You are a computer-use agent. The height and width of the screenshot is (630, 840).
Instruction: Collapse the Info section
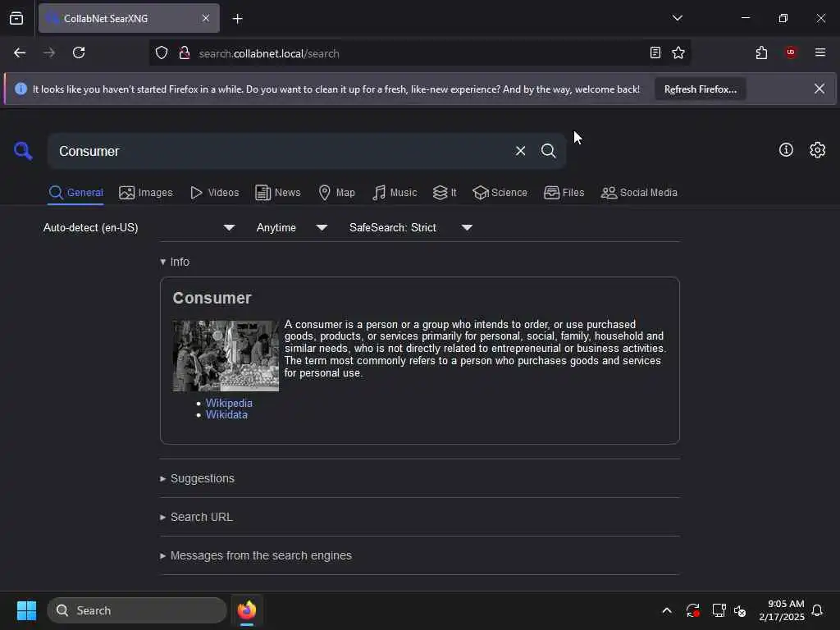coord(175,262)
